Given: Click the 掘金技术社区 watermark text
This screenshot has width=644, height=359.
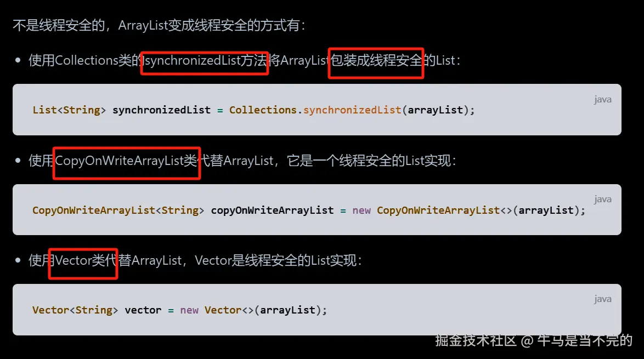Looking at the screenshot, I should [x=476, y=340].
